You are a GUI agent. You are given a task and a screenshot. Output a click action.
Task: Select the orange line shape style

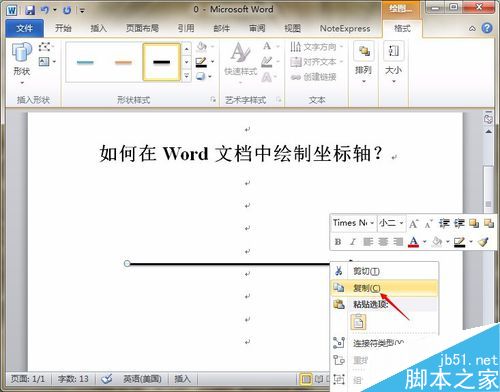[x=123, y=62]
